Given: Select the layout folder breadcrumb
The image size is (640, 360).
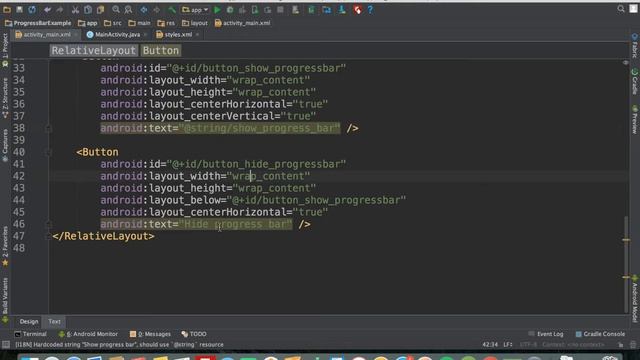Looking at the screenshot, I should coord(195,23).
